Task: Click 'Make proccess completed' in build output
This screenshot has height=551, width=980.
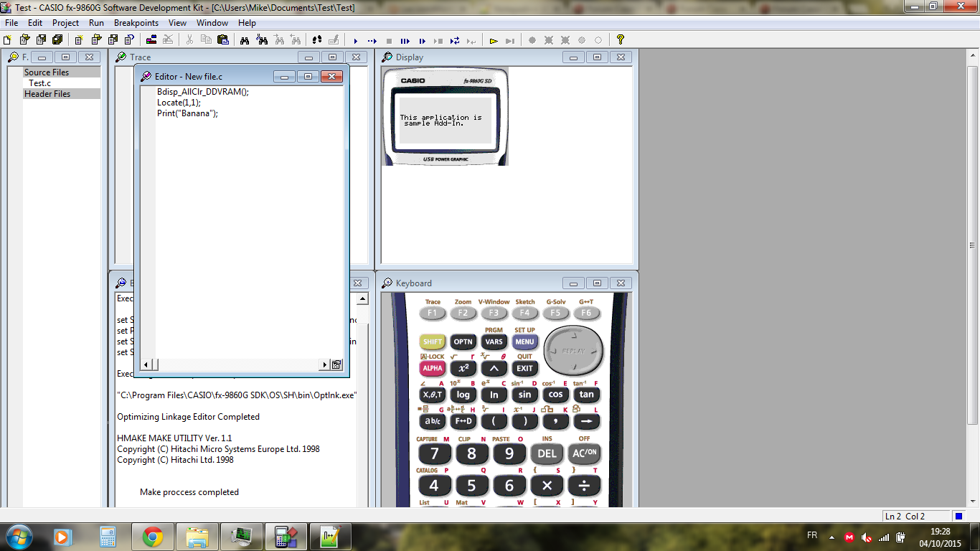Action: coord(189,492)
